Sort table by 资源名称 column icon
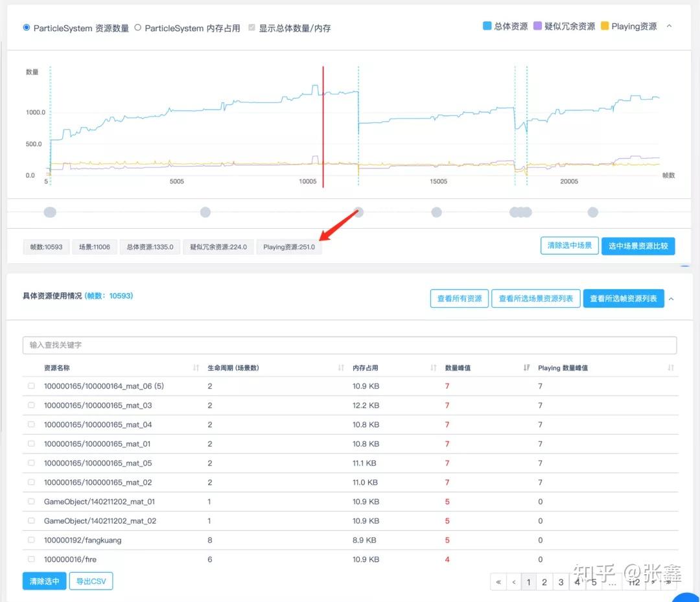 pyautogui.click(x=196, y=367)
